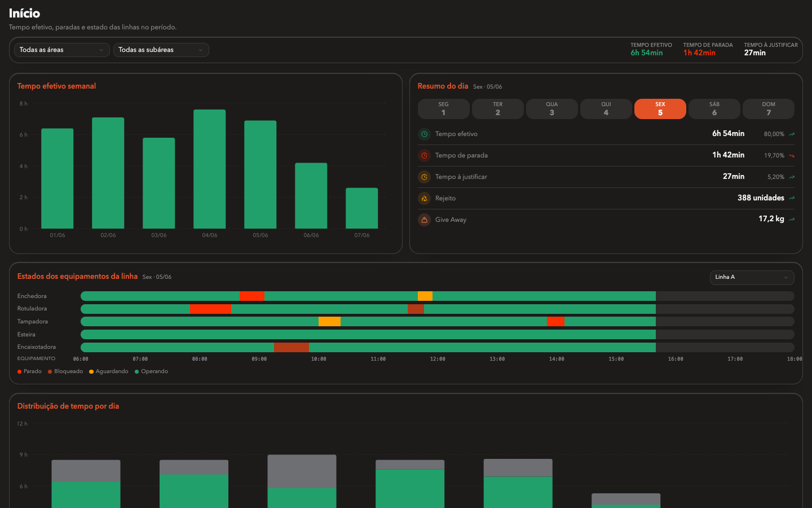The height and width of the screenshot is (508, 812).
Task: Click the bright red Parado segment on Rotuladora timeline
Action: 210,309
